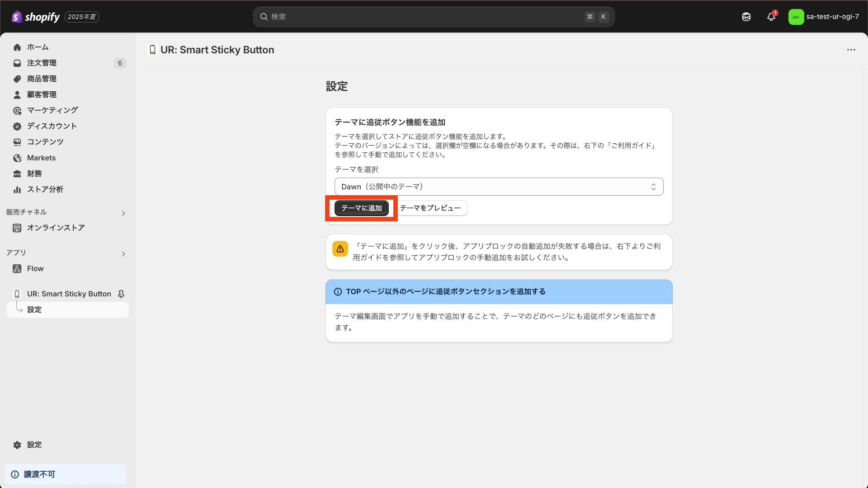This screenshot has width=868, height=488.
Task: Click the アプリ section label
Action: [16, 253]
